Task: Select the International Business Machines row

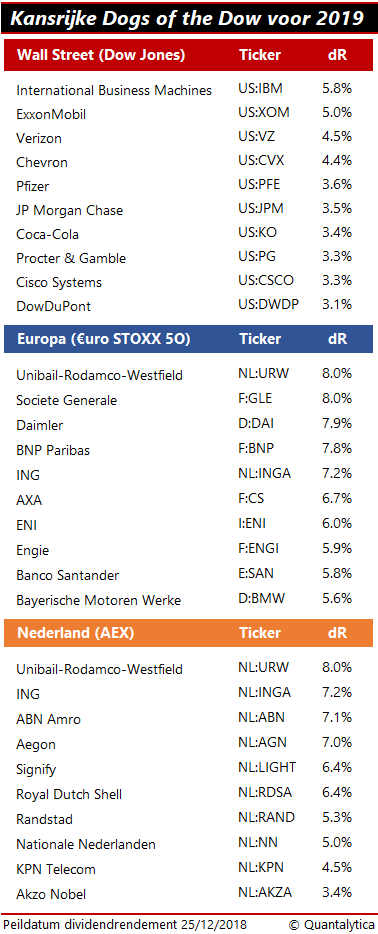Action: pyautogui.click(x=189, y=89)
